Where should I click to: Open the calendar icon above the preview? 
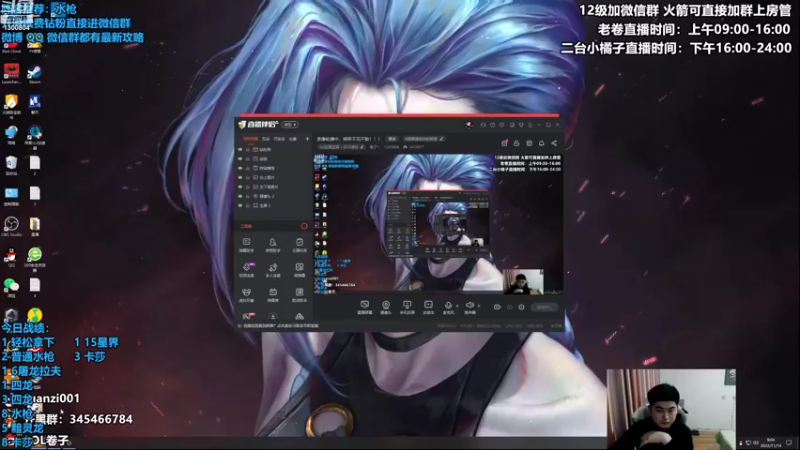point(529,143)
